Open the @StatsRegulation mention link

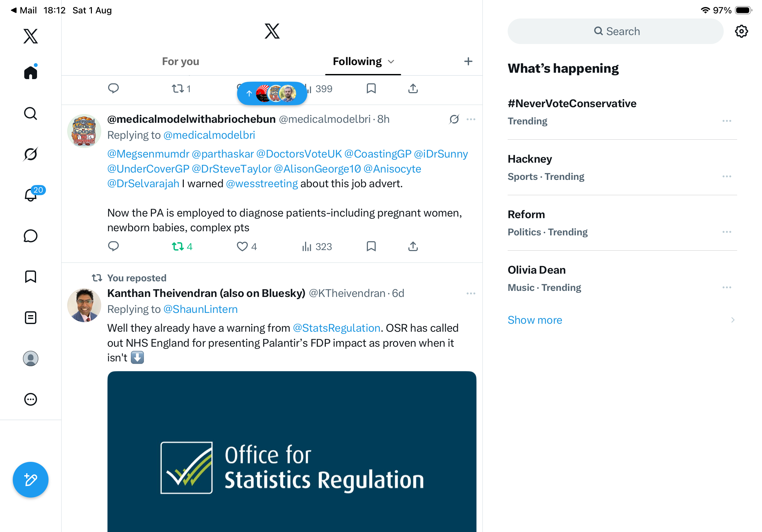(x=337, y=328)
